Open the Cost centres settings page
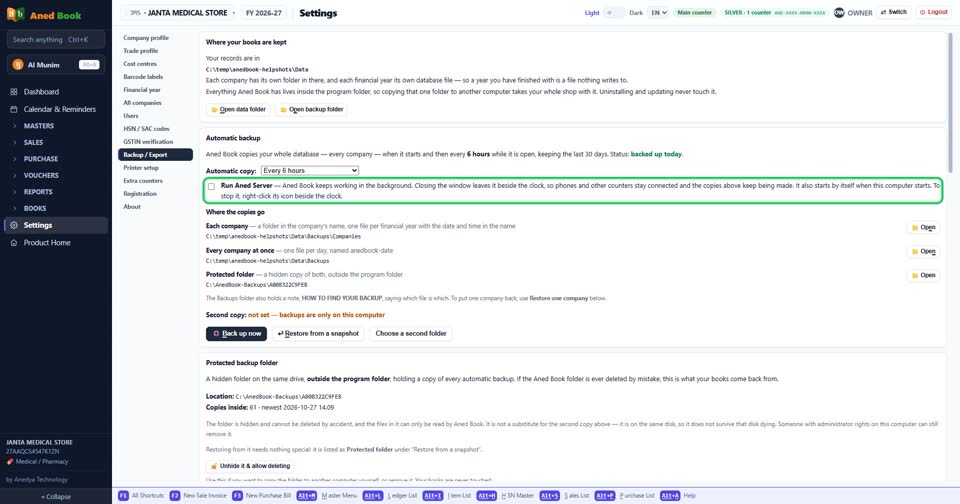This screenshot has width=960, height=504. [155, 64]
